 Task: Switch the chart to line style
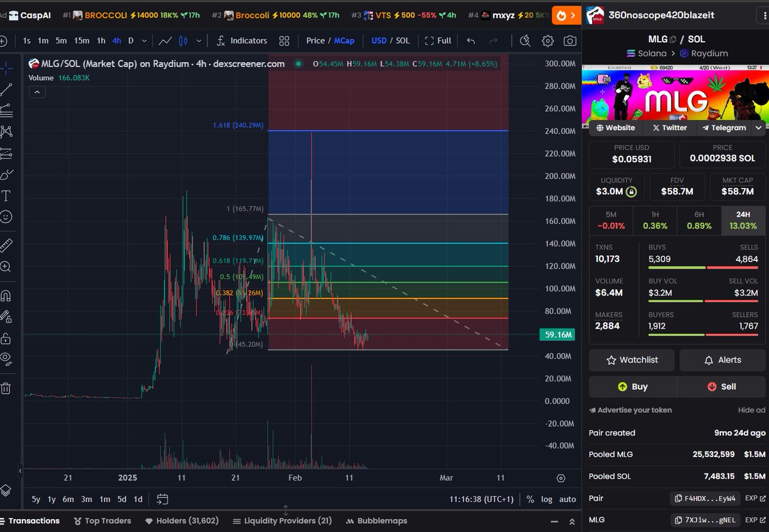(165, 40)
